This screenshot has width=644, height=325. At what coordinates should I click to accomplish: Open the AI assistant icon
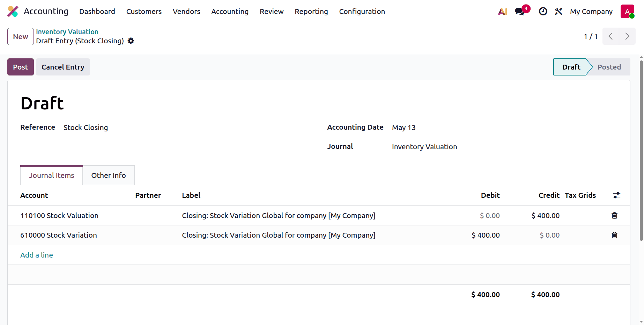tap(503, 12)
